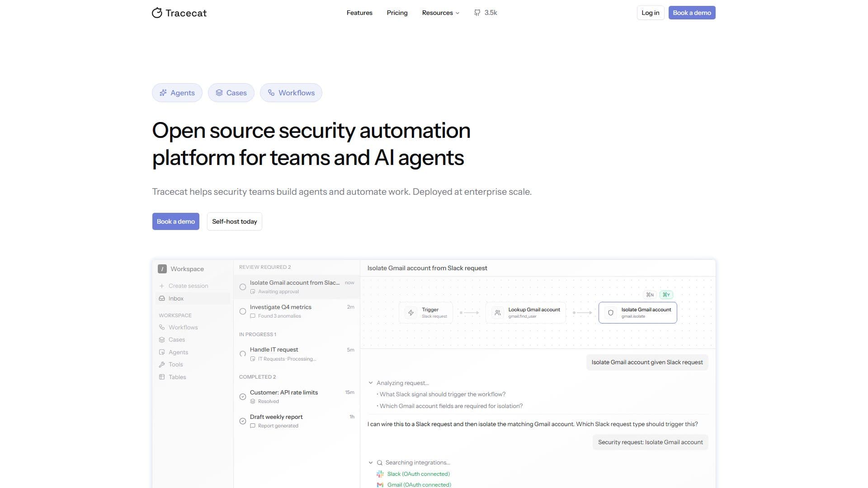Open Slack (OAuth connected) link
Viewport: 868px width, 488px height.
point(419,474)
